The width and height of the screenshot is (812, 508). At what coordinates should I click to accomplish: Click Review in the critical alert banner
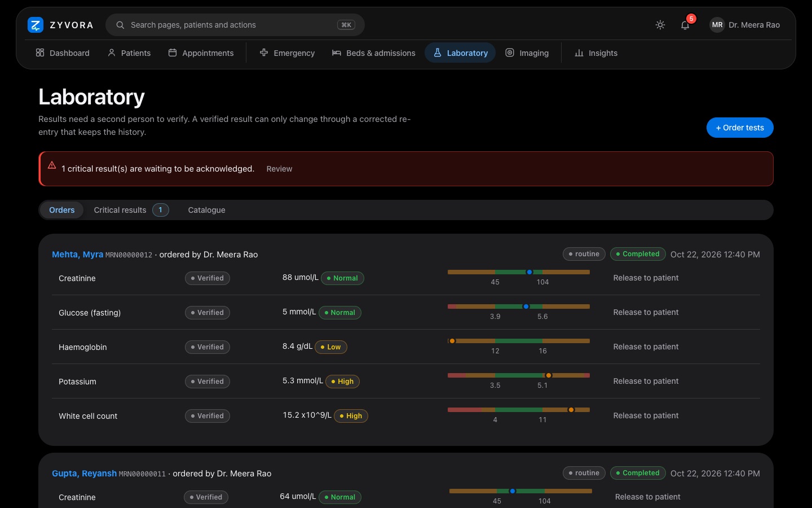point(279,169)
